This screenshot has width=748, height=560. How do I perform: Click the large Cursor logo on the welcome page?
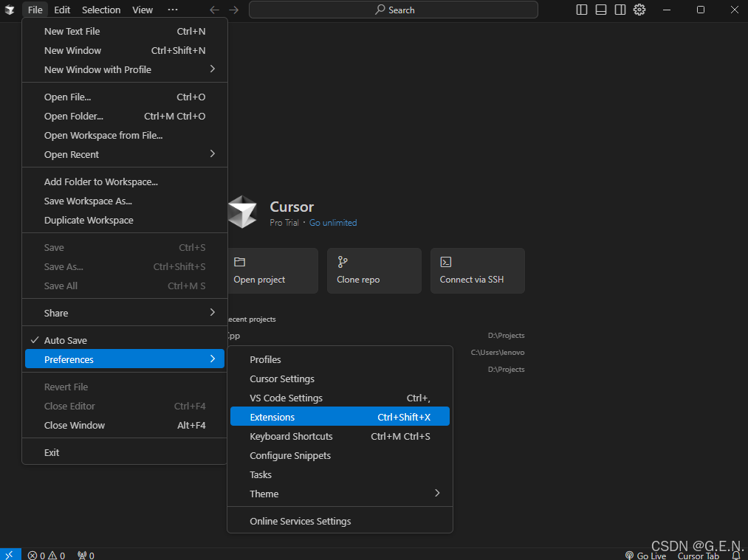242,212
